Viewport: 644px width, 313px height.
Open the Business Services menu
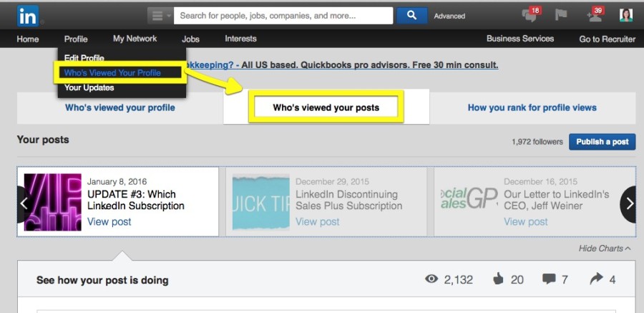[x=520, y=39]
